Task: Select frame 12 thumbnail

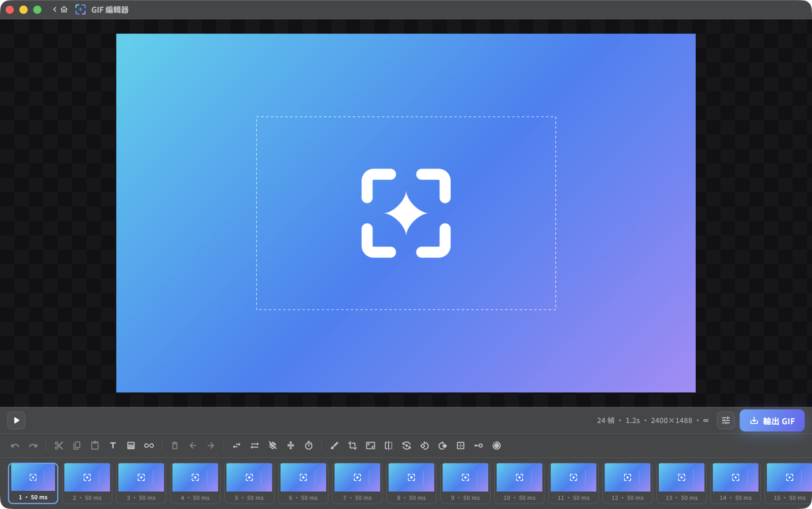Action: 628,483
